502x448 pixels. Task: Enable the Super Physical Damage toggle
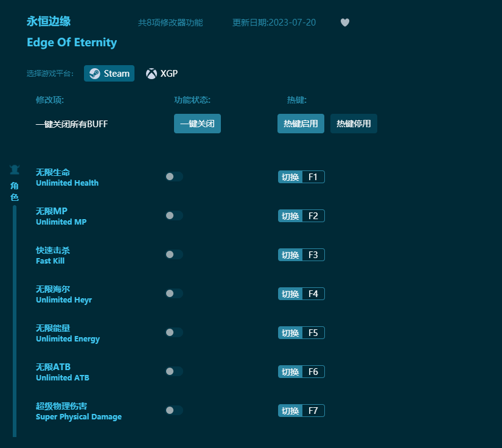coord(174,410)
